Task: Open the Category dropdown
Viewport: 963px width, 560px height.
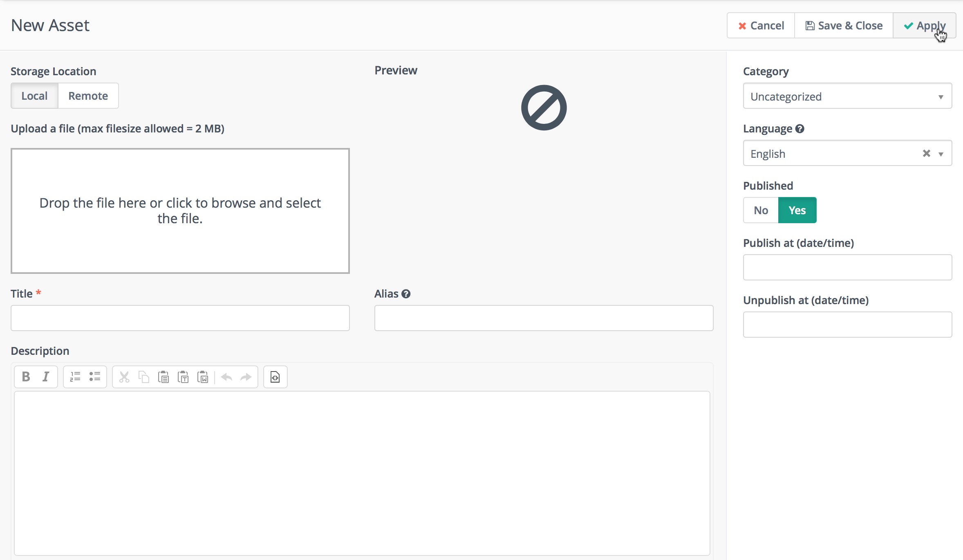Action: pos(847,96)
